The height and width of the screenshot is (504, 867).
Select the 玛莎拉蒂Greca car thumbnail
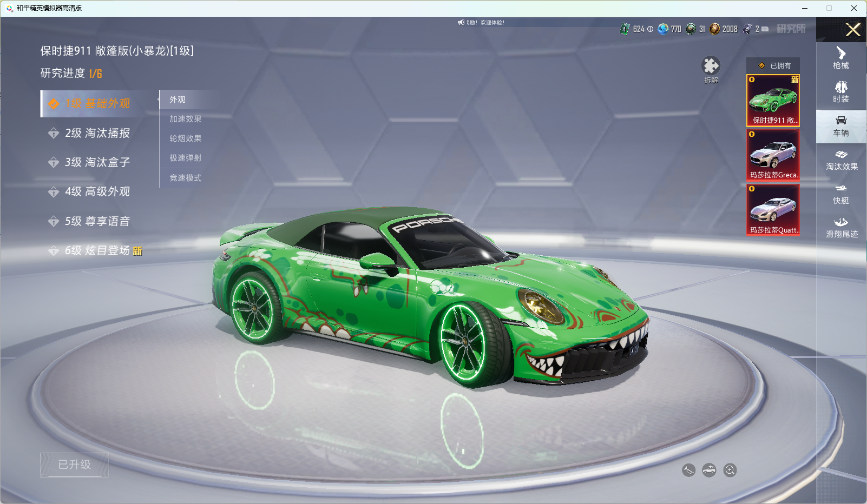pos(773,155)
